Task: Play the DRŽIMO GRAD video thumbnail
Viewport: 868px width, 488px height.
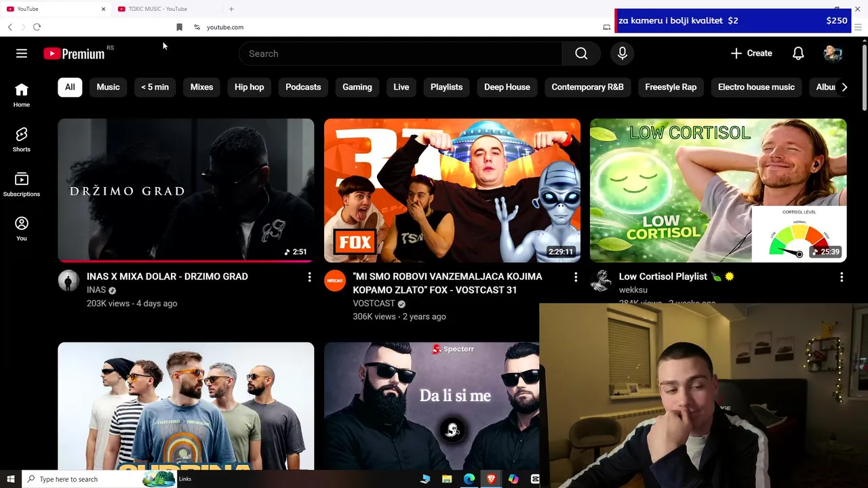Action: [x=186, y=190]
